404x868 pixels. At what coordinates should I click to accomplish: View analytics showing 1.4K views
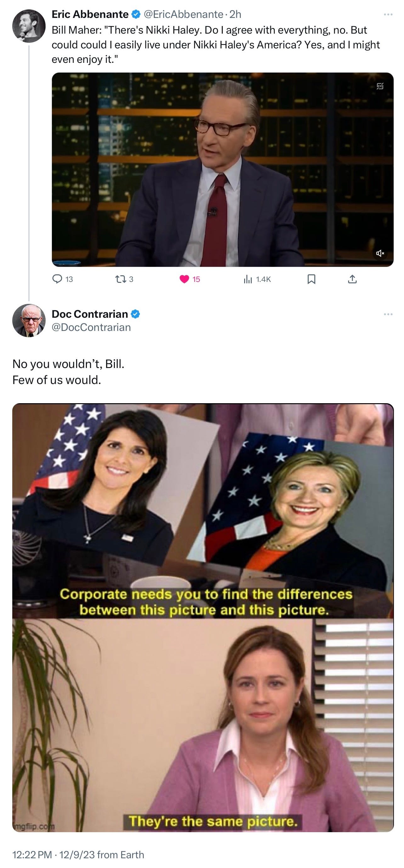[248, 279]
